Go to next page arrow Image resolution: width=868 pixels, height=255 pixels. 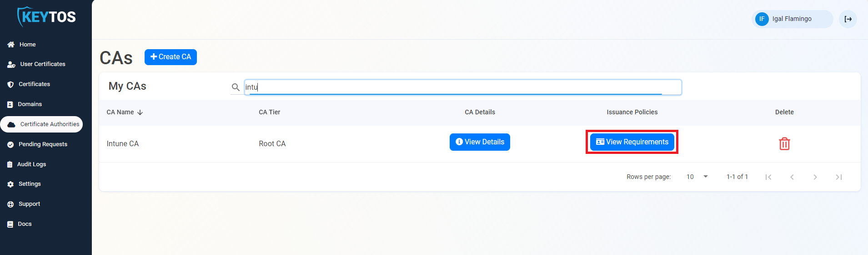point(815,177)
